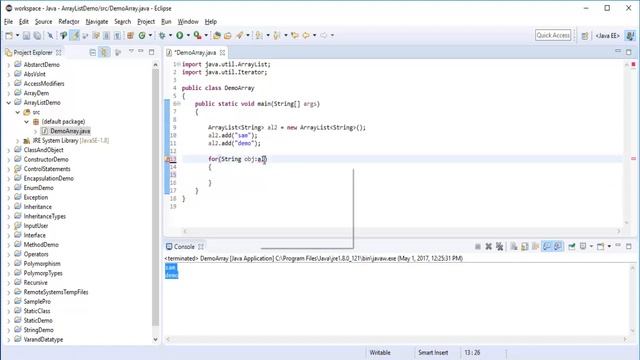Click the New Java Package toolbar icon

pyautogui.click(x=131, y=36)
